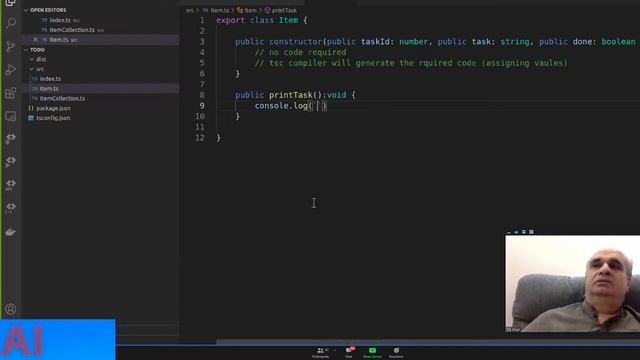Image resolution: width=640 pixels, height=360 pixels.
Task: Select index.ts in the Open Editors list
Action: [x=60, y=20]
